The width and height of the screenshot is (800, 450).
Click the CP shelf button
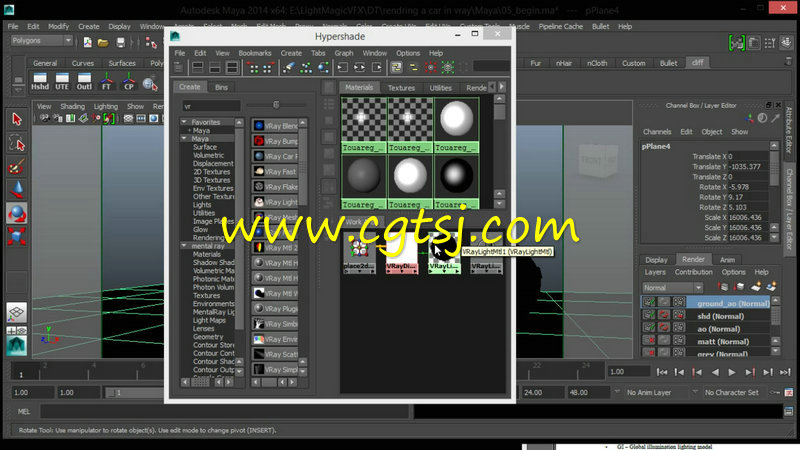point(129,82)
